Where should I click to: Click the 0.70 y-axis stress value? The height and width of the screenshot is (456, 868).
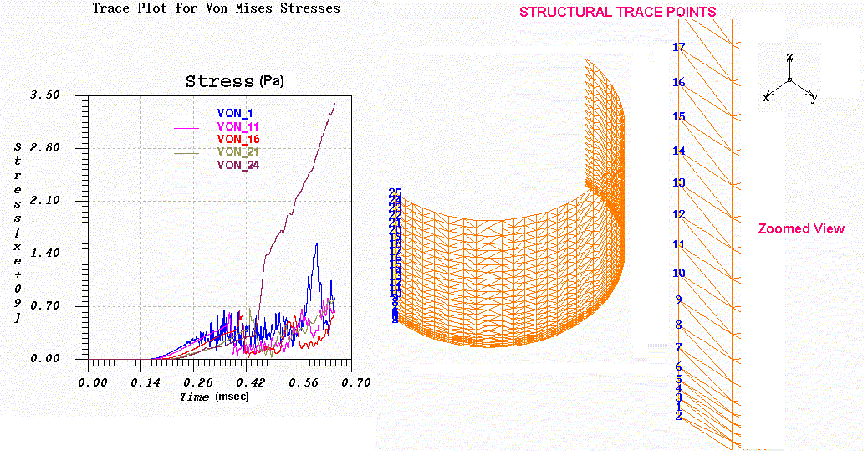pyautogui.click(x=44, y=306)
